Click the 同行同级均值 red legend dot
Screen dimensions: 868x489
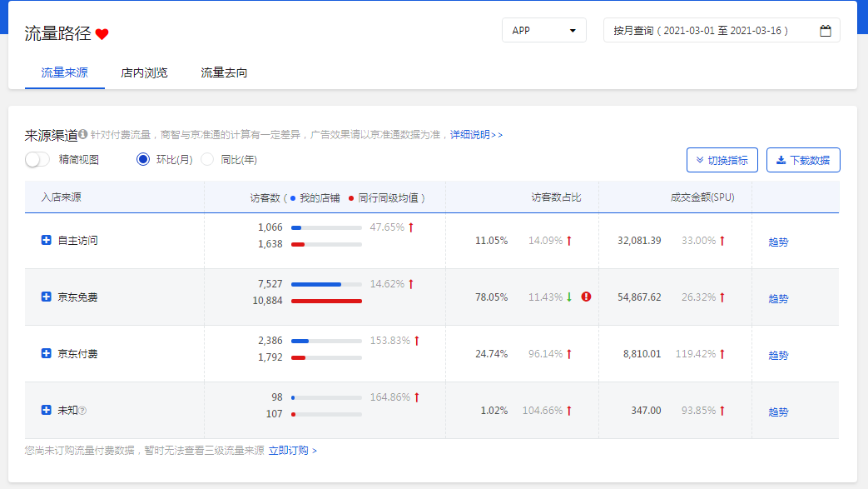pos(351,198)
